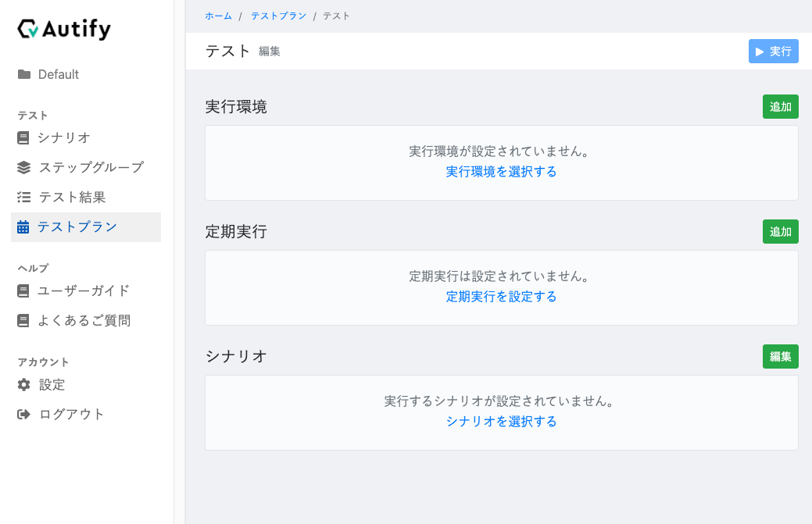Open the 実行環境を選択する link
The image size is (812, 524).
click(501, 172)
